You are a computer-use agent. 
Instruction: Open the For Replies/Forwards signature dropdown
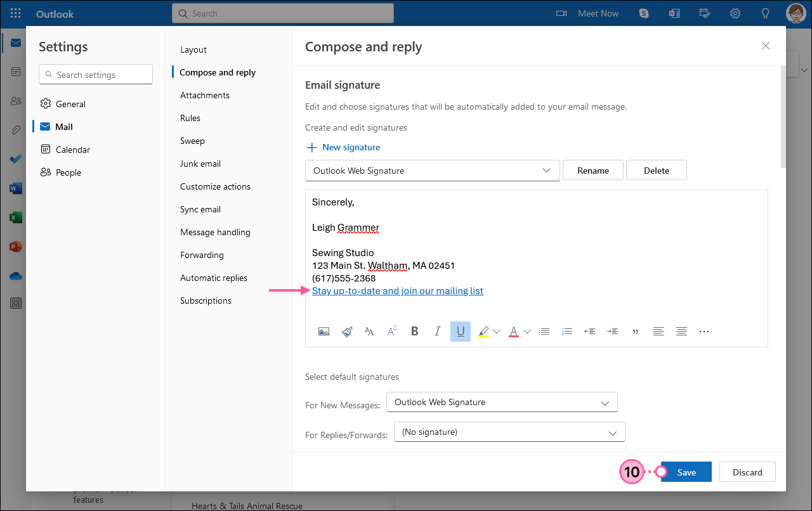tap(509, 432)
